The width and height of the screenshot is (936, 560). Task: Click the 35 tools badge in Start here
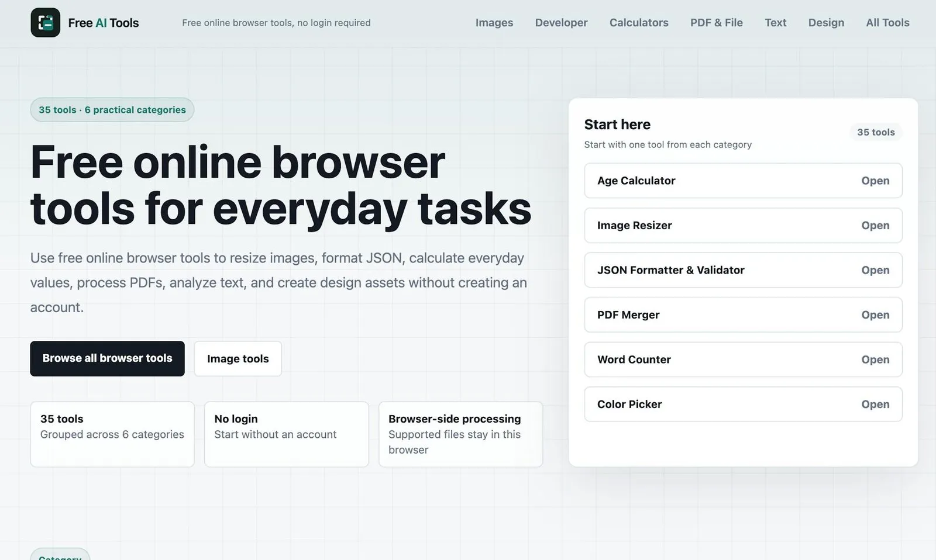pos(876,132)
